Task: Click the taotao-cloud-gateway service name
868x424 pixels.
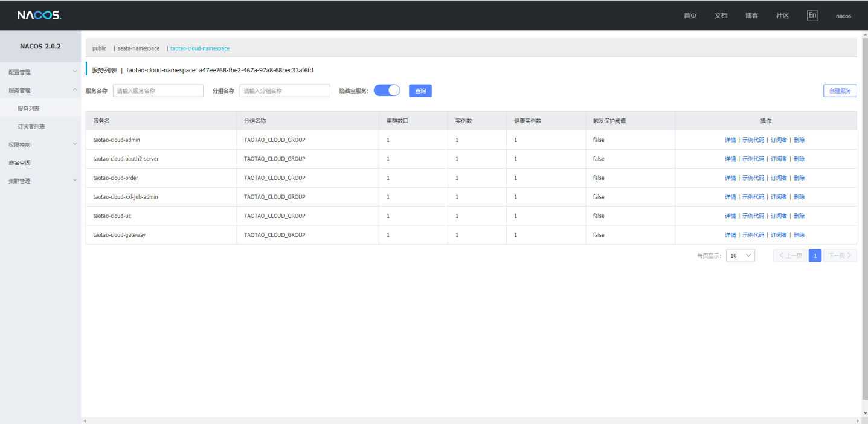Action: coord(120,235)
